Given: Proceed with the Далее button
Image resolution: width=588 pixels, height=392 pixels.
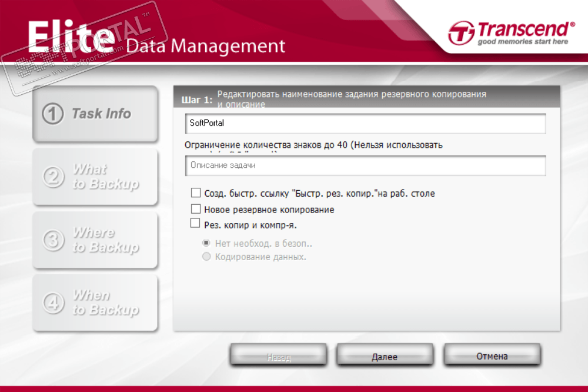Looking at the screenshot, I should click(x=385, y=355).
